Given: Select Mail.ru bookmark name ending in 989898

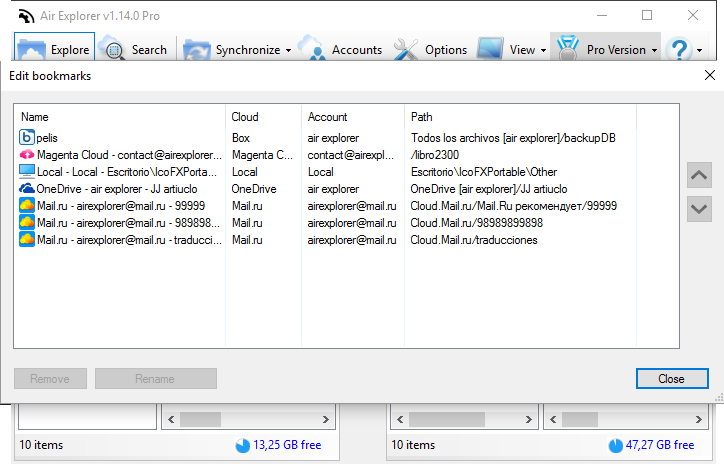Looking at the screenshot, I should point(128,223).
